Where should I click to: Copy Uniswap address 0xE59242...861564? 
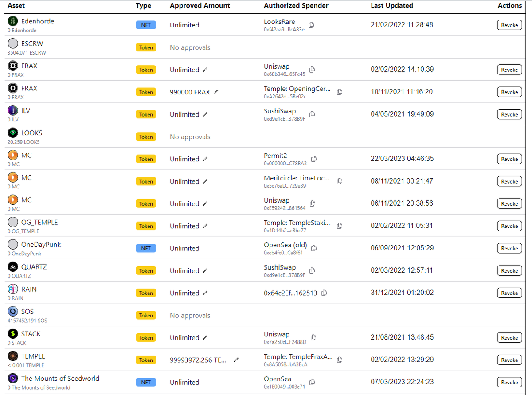pyautogui.click(x=313, y=203)
